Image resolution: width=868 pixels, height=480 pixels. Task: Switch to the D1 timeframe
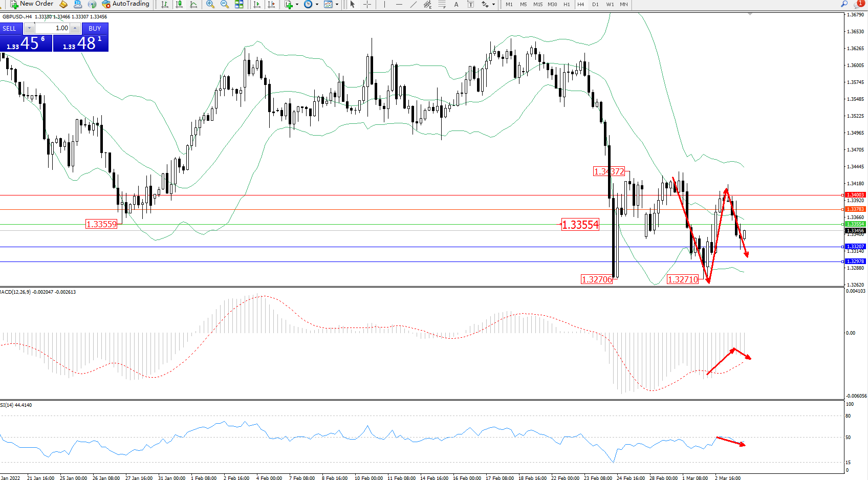pos(595,4)
